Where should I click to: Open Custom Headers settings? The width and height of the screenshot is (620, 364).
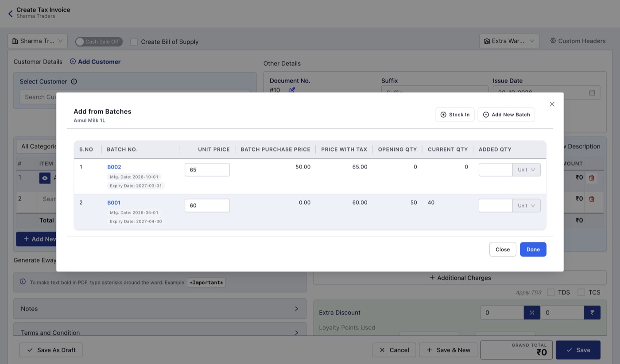(578, 41)
